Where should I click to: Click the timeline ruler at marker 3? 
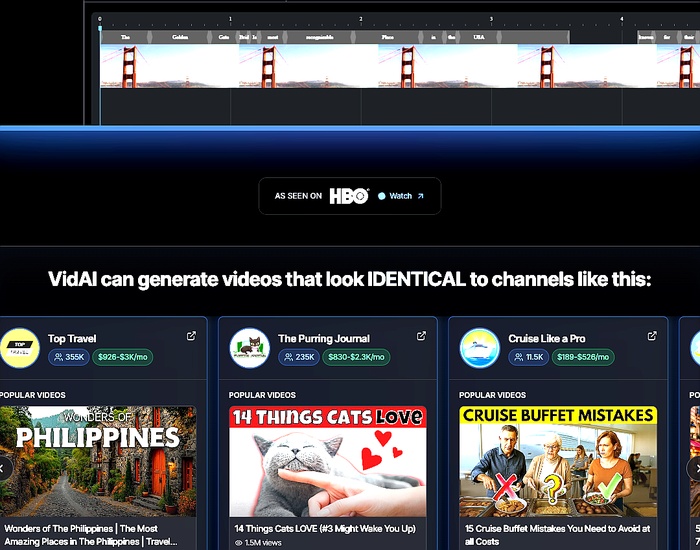coord(491,19)
